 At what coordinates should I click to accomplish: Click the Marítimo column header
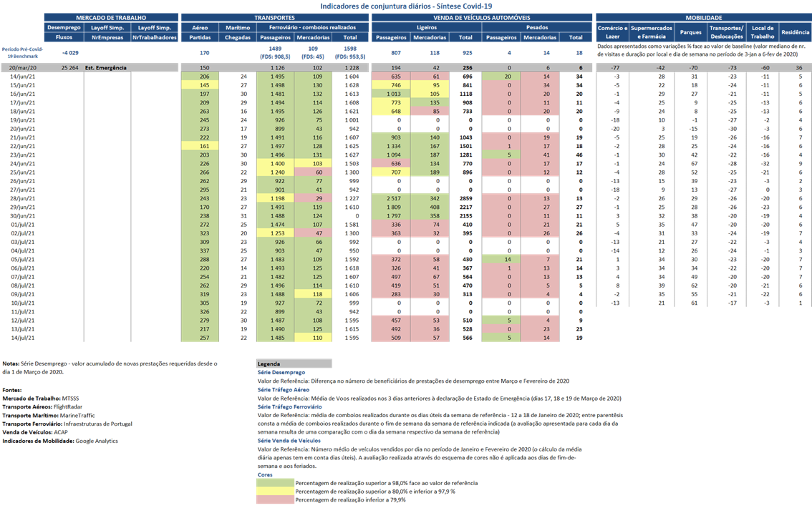[238, 27]
